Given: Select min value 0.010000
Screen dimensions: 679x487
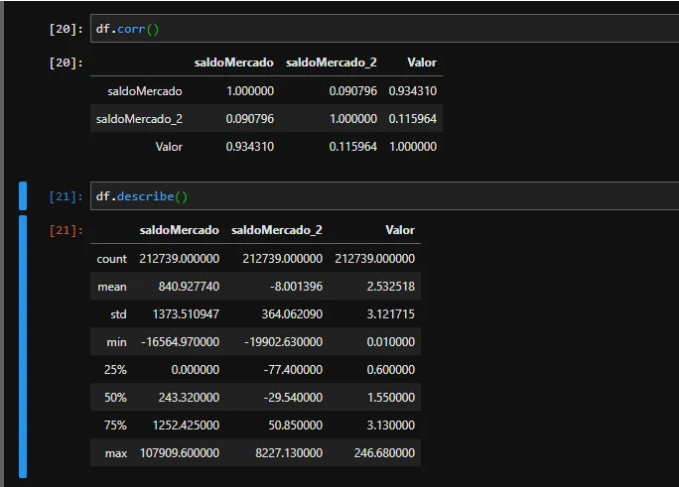Looking at the screenshot, I should click(x=391, y=342).
